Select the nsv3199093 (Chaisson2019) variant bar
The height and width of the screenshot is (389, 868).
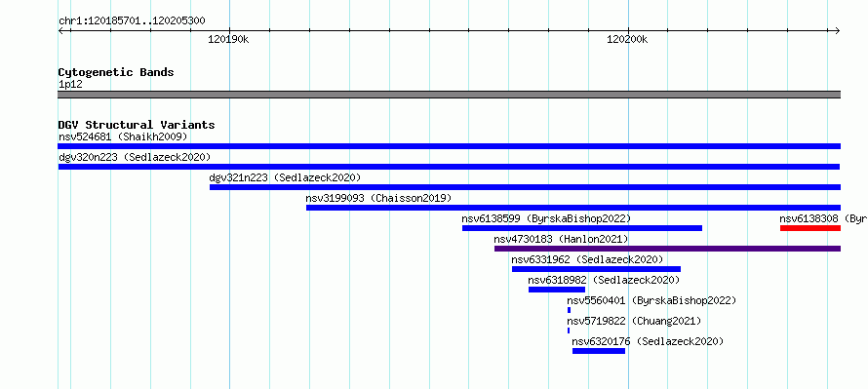click(572, 208)
